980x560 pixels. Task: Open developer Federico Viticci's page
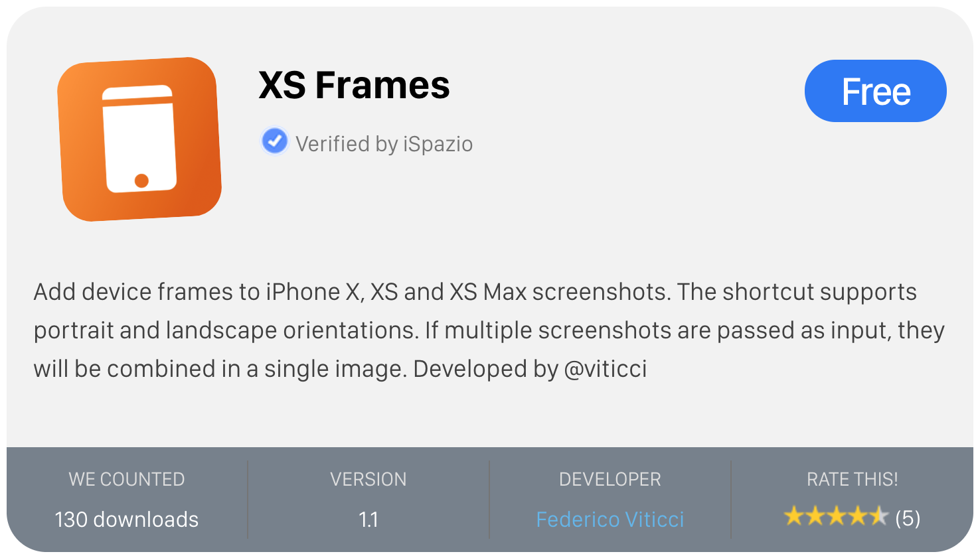point(610,519)
